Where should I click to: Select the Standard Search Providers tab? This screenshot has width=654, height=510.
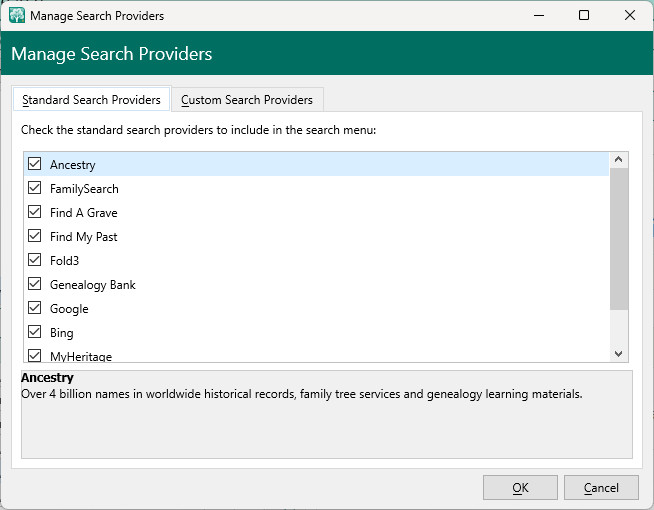(91, 100)
